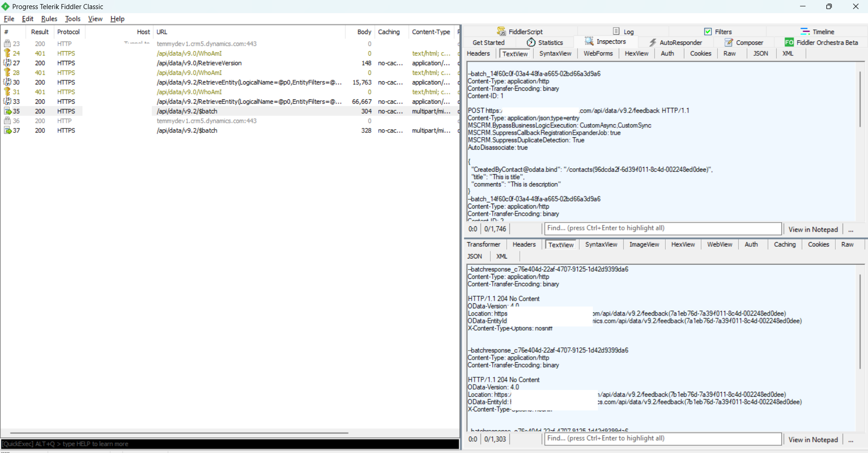The width and height of the screenshot is (868, 453).
Task: Select body size value 66,667
Action: (x=362, y=102)
